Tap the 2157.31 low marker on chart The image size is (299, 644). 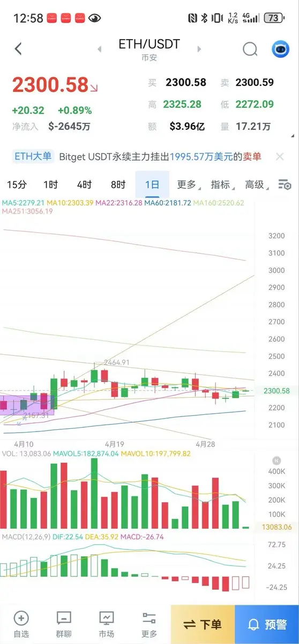coord(35,415)
